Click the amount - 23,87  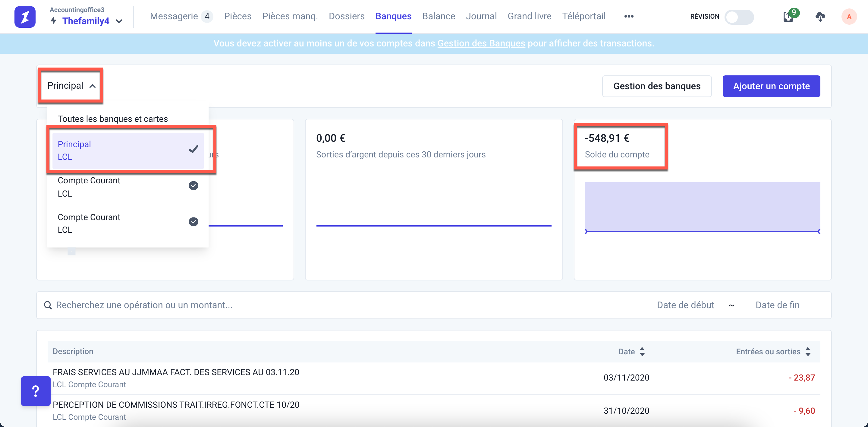coord(801,378)
